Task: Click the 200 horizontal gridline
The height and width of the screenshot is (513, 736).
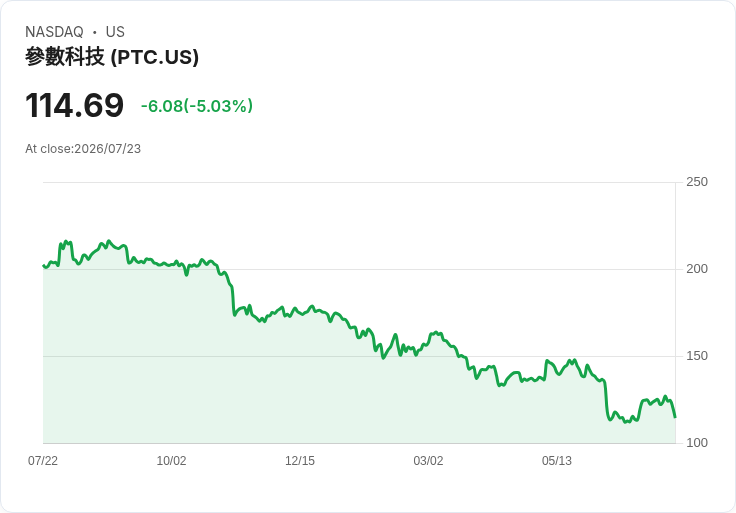Action: [359, 269]
